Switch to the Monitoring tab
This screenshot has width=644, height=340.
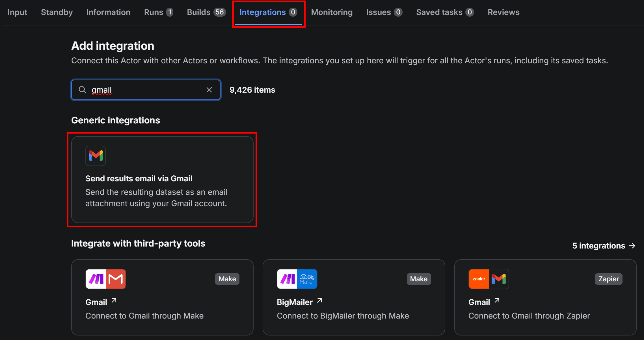[x=332, y=12]
